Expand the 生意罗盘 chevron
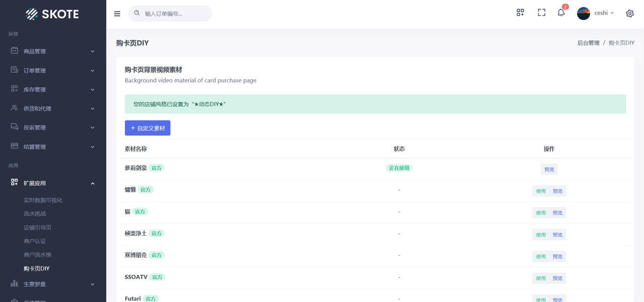644x302 pixels. coord(93,284)
